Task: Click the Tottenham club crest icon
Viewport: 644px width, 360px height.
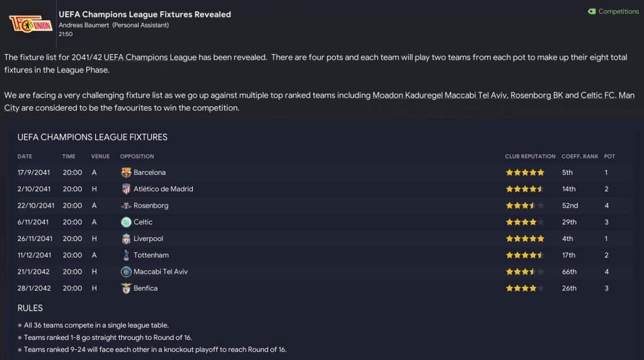Action: click(x=126, y=256)
